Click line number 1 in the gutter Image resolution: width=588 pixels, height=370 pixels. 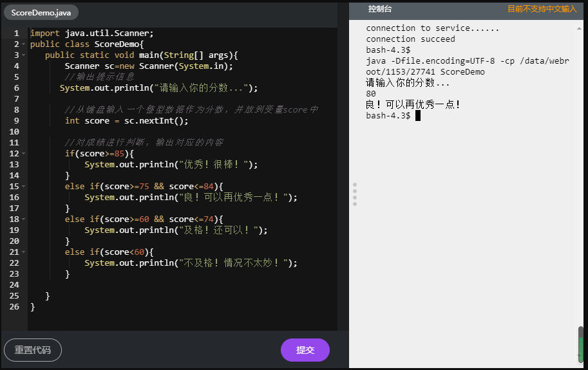pos(16,33)
